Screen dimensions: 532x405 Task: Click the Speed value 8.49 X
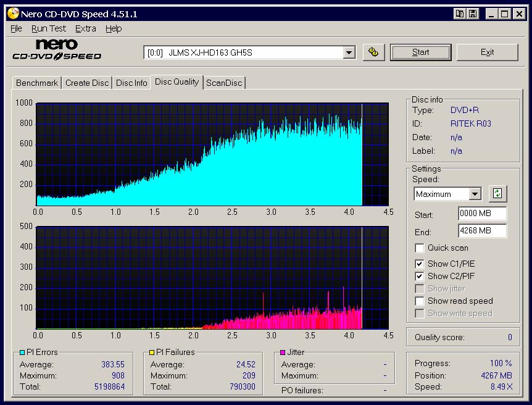pyautogui.click(x=502, y=386)
